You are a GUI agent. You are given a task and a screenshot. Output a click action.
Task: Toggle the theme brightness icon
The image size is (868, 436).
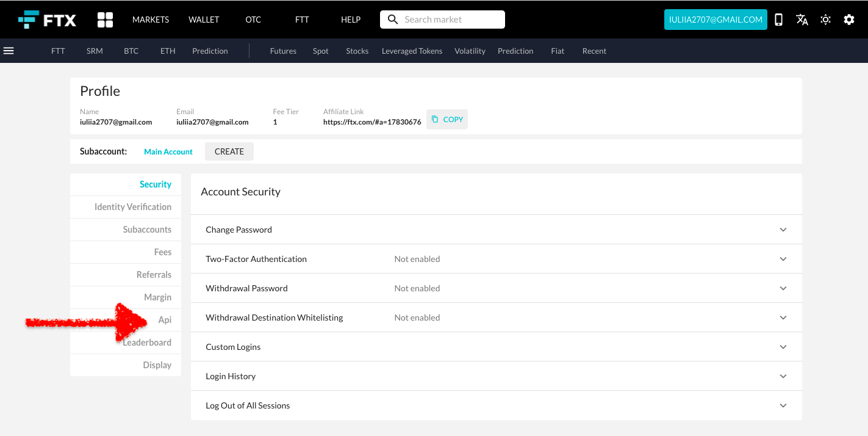tap(825, 19)
